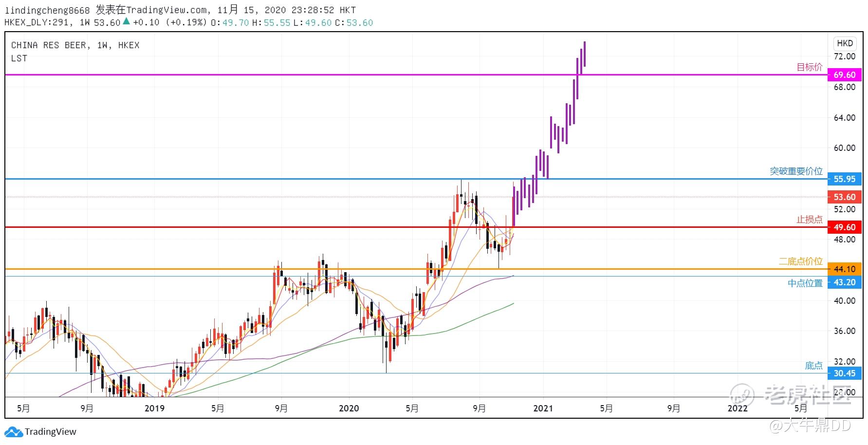This screenshot has height=445, width=868.
Task: Click the +0.10 (+0.19%) change text
Action: coord(170,22)
